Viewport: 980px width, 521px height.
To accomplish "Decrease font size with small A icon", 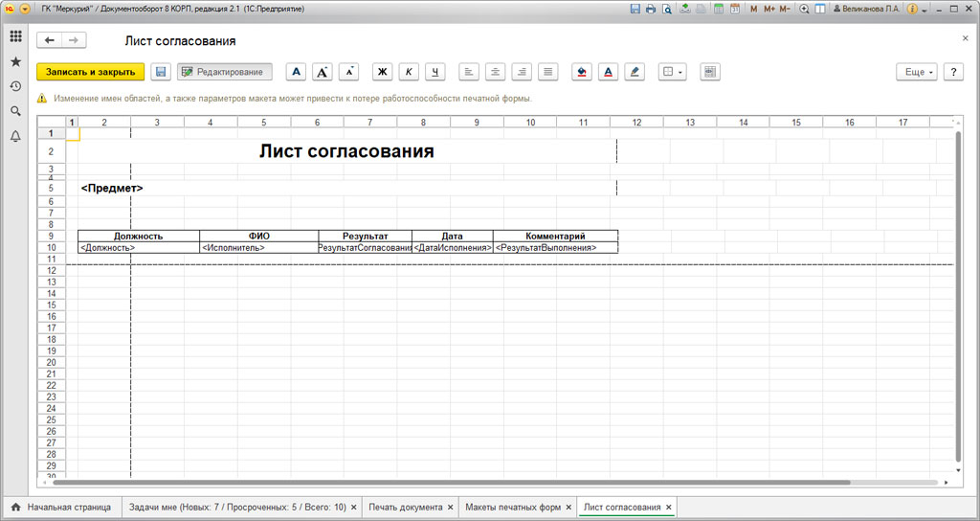I will 348,72.
